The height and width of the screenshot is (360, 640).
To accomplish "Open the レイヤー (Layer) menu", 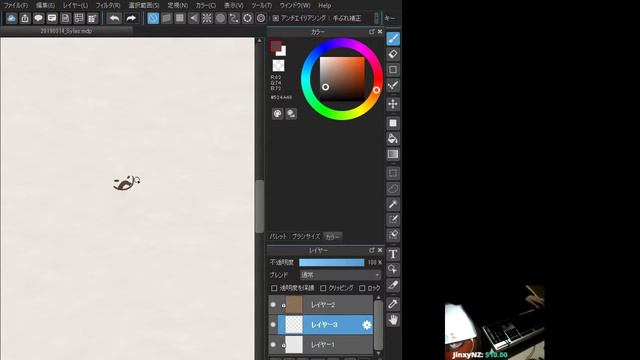I will [75, 5].
